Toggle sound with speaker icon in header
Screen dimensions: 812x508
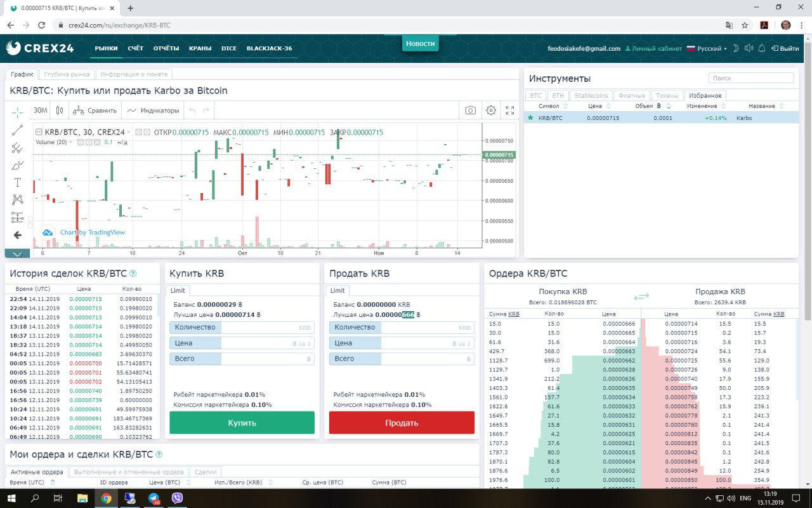tap(749, 48)
